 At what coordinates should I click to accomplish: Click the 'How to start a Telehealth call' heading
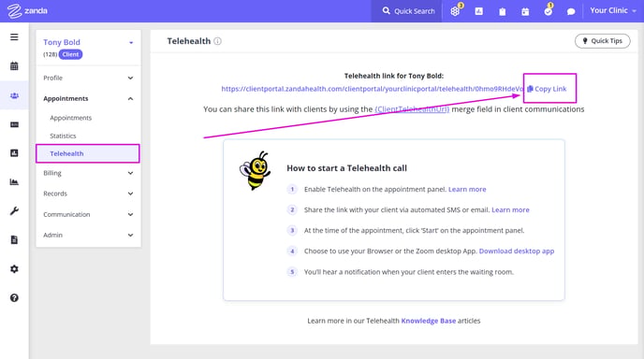pos(346,168)
